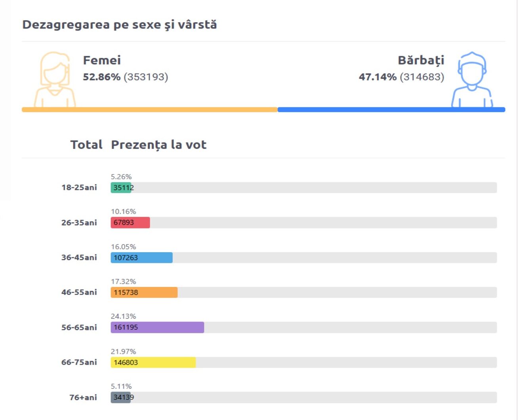Click the red 26-35ani bar showing 67893
518x420 pixels.
(x=130, y=222)
